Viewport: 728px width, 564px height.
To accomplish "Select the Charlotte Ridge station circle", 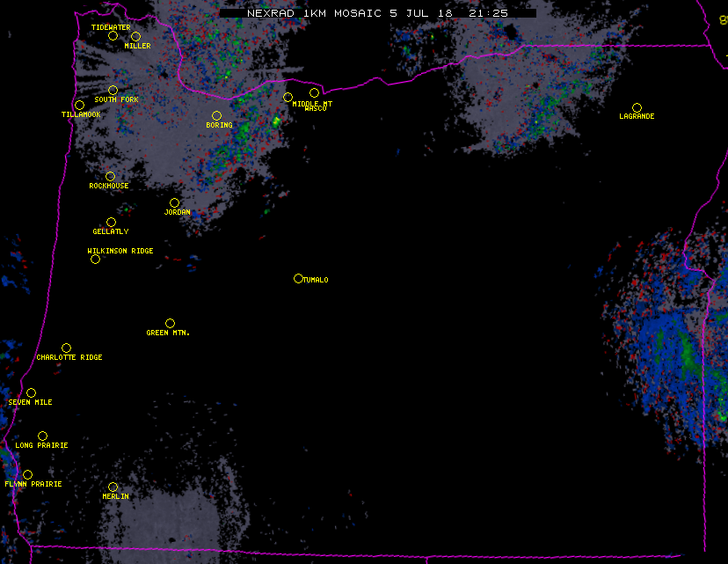I will [x=66, y=348].
